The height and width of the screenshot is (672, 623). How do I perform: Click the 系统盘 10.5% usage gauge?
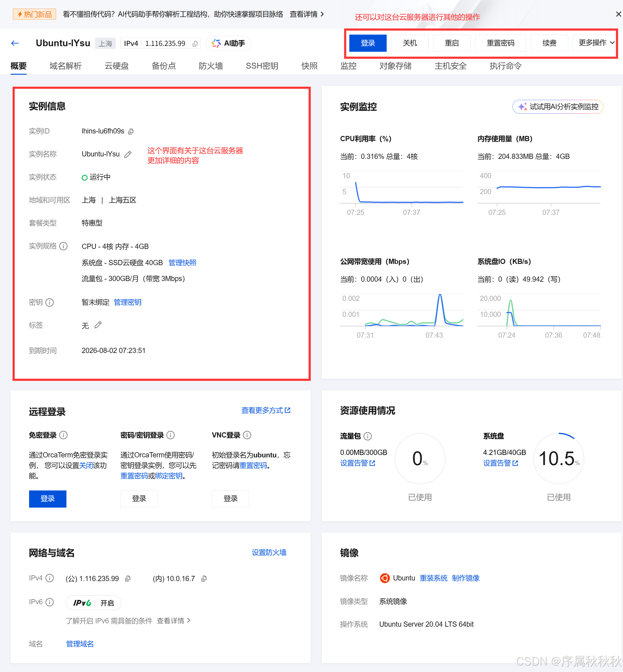(559, 459)
